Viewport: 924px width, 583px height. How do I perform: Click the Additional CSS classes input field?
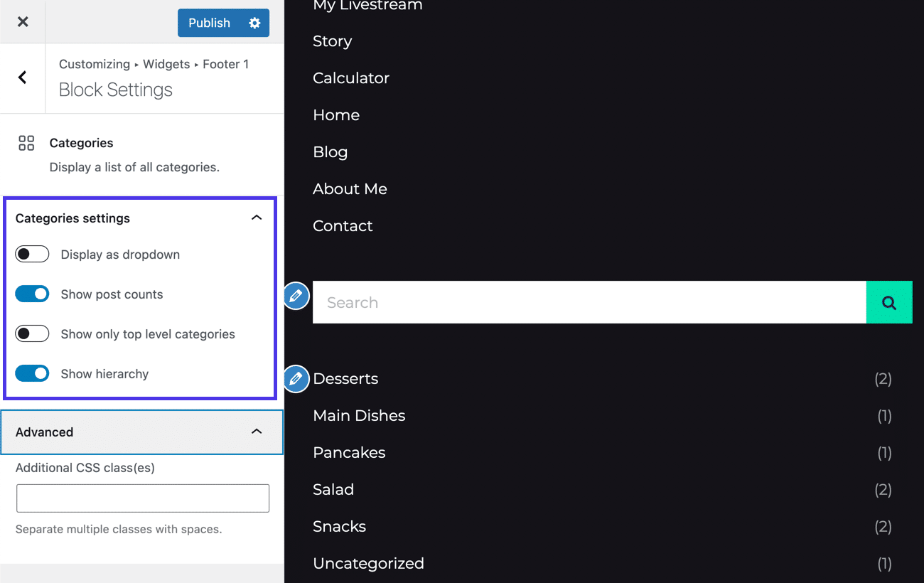pos(142,498)
